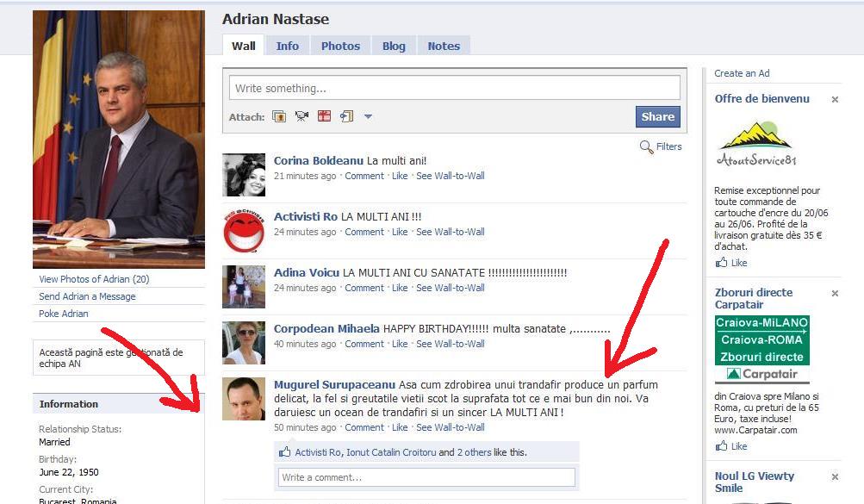Image resolution: width=864 pixels, height=504 pixels.
Task: Go to the Notes tab
Action: (444, 47)
